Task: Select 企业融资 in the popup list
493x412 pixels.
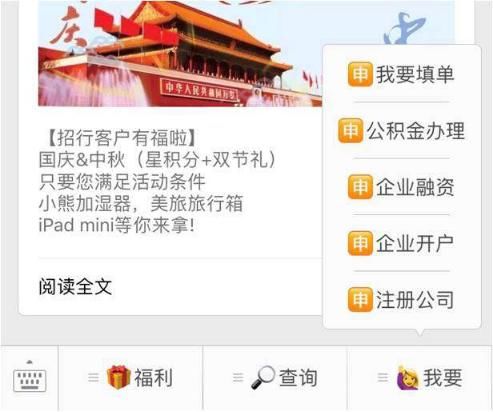Action: pyautogui.click(x=402, y=187)
